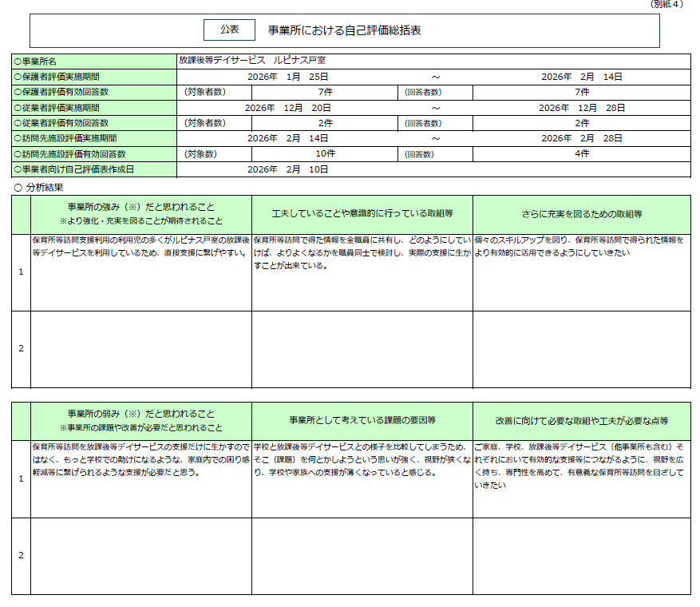Click the 公表 box beside the title
The image size is (700, 607).
[x=229, y=30]
